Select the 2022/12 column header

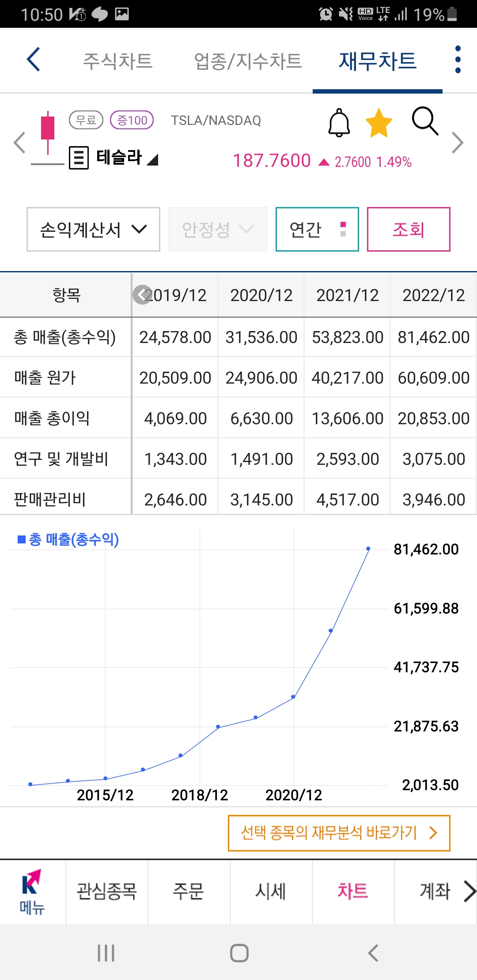pos(434,295)
